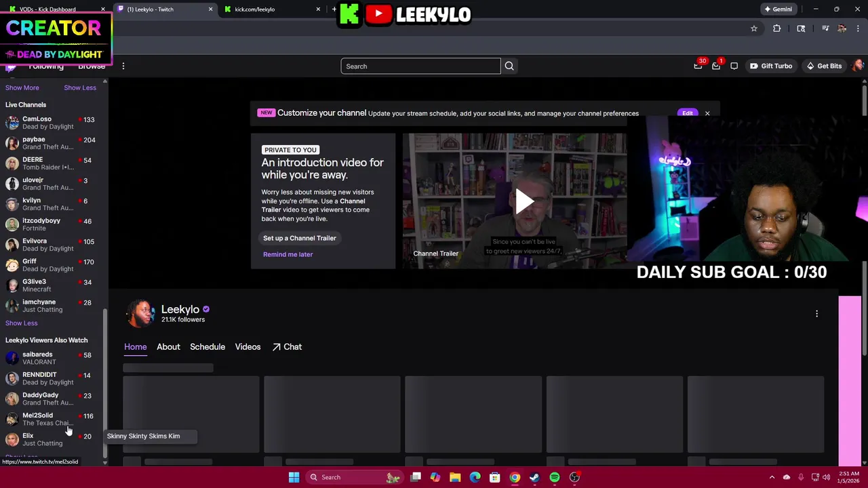Click Remind me later link
Screen dimensions: 868x488
coord(288,254)
